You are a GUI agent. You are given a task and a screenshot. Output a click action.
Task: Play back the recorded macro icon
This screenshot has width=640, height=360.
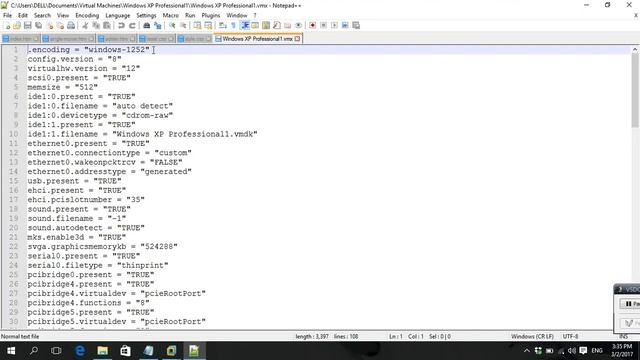334,25
